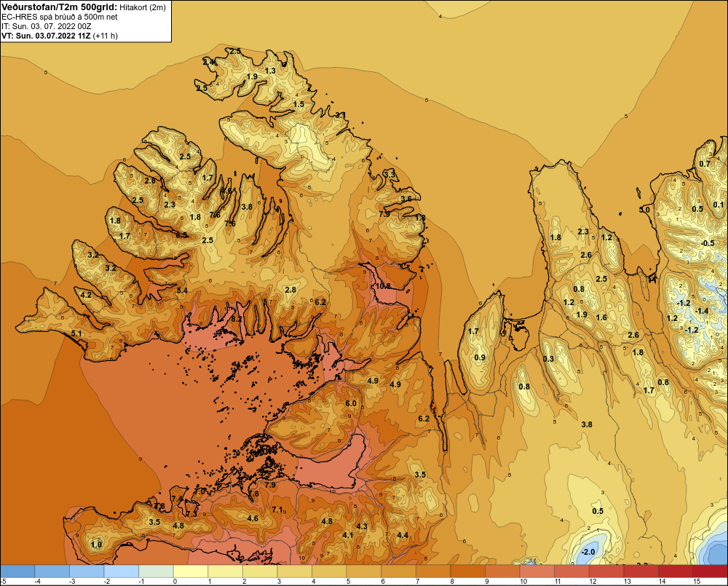The width and height of the screenshot is (728, 586).
Task: Select the 1.0 temperature label
Action: click(x=96, y=545)
